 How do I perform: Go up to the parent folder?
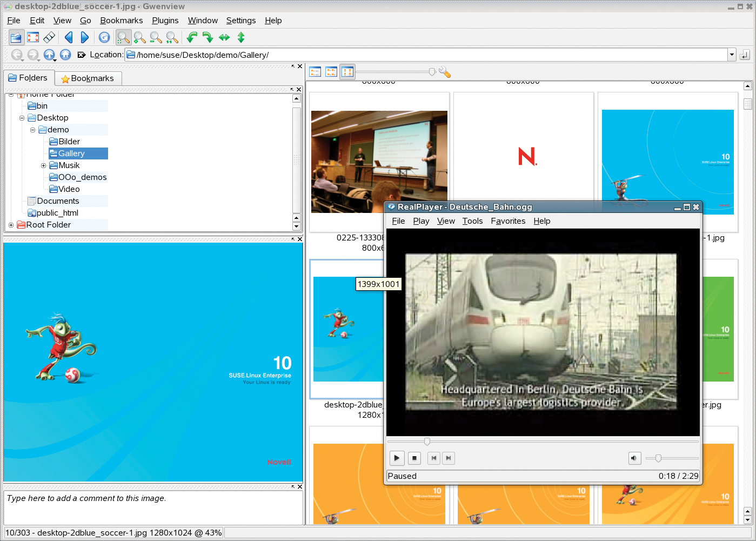pyautogui.click(x=49, y=54)
